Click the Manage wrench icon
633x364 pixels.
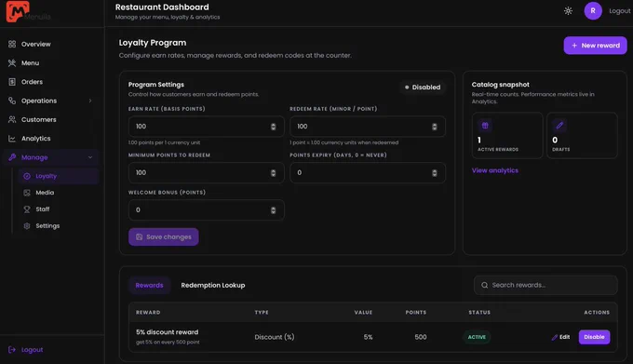coord(12,157)
